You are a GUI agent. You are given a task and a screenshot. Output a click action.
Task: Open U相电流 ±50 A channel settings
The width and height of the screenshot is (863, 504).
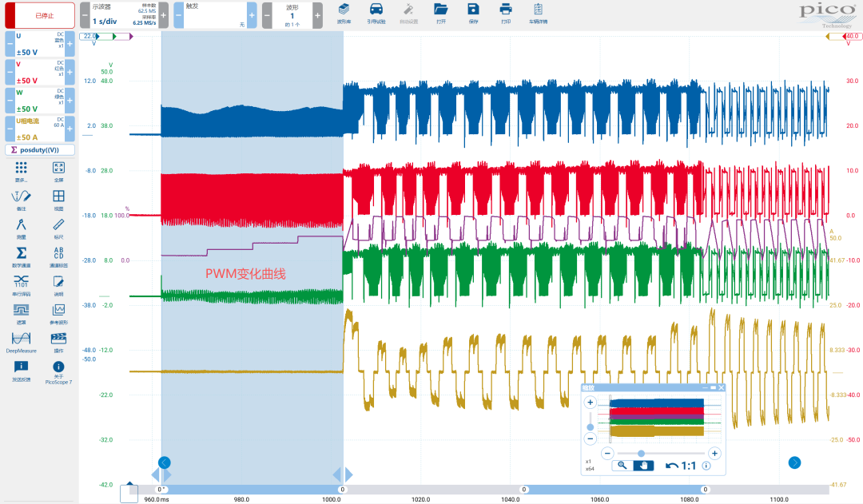(x=40, y=129)
